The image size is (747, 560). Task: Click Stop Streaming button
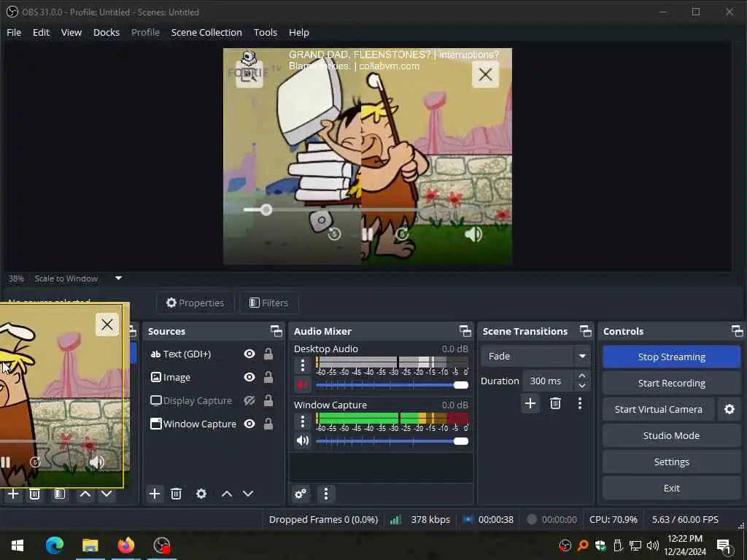[671, 357]
